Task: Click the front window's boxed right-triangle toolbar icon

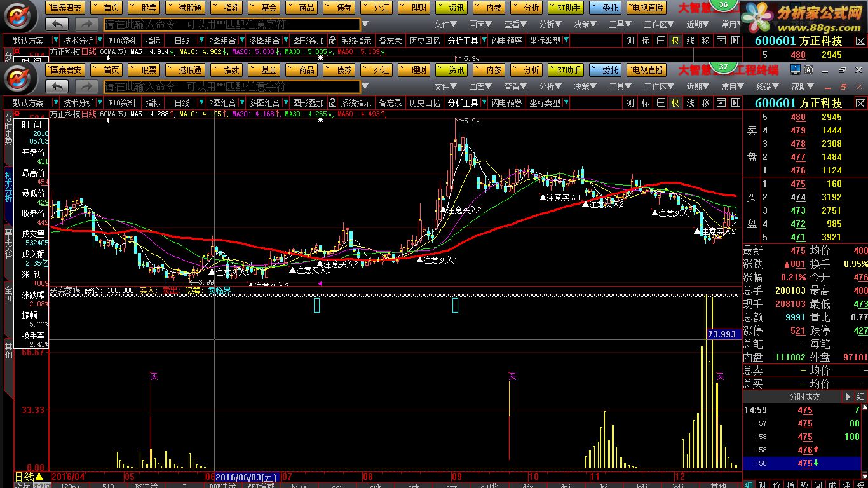Action: (x=735, y=102)
